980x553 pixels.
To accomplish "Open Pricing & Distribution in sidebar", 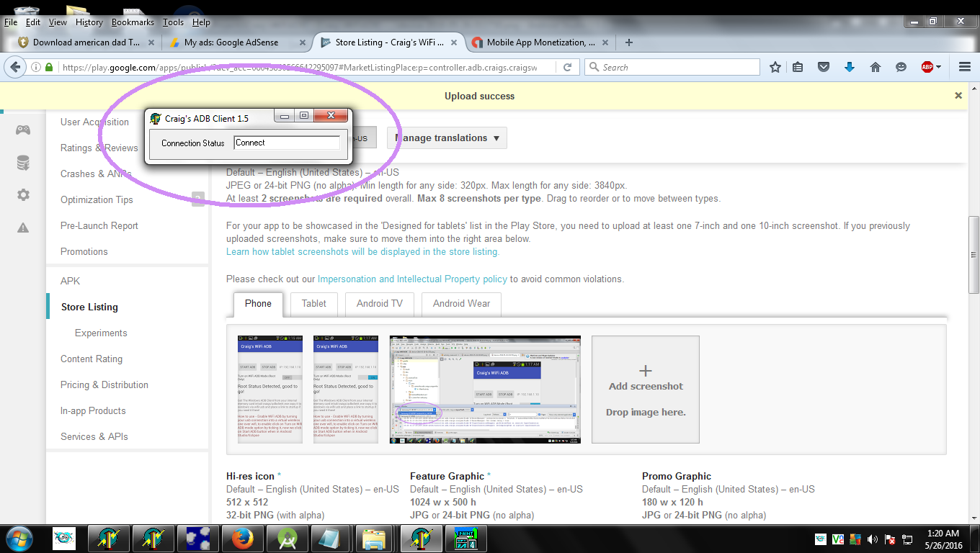I will [x=104, y=385].
